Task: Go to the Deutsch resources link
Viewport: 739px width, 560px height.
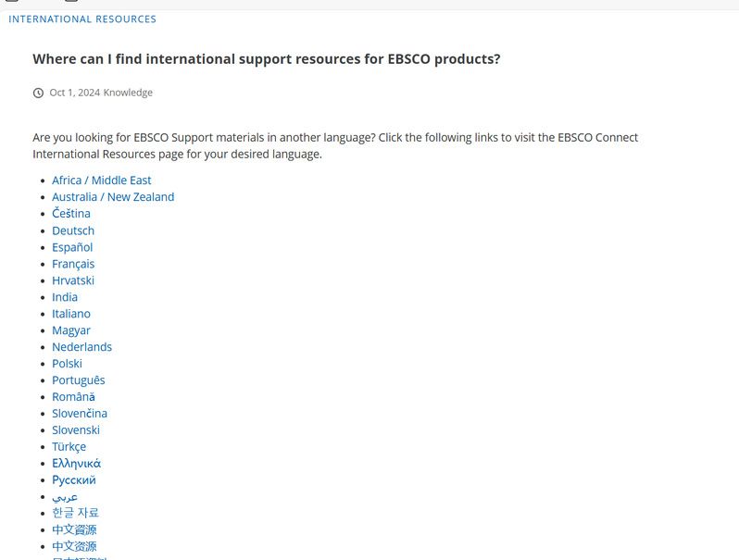Action: tap(73, 230)
